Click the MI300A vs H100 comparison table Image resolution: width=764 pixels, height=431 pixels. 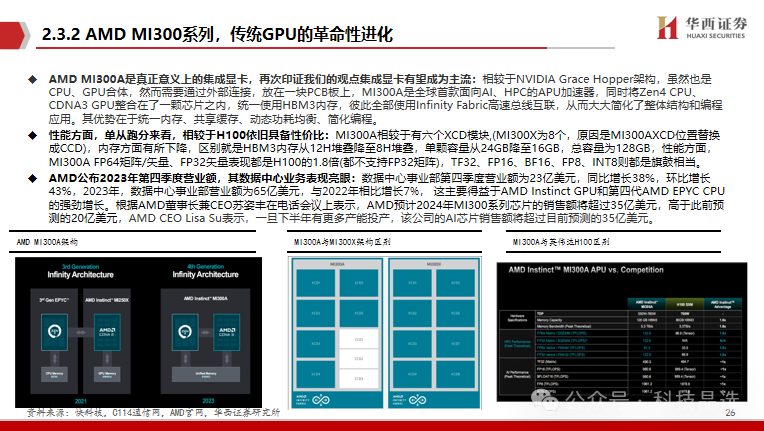621,346
